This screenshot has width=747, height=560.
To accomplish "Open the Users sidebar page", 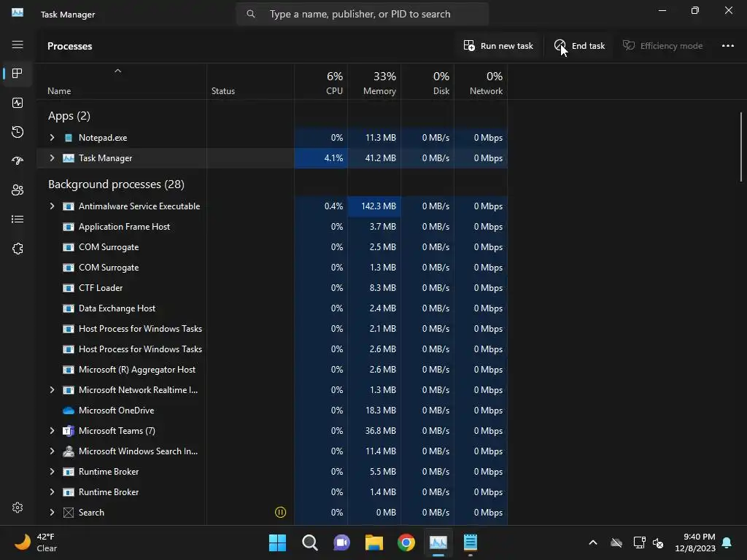I will click(18, 190).
